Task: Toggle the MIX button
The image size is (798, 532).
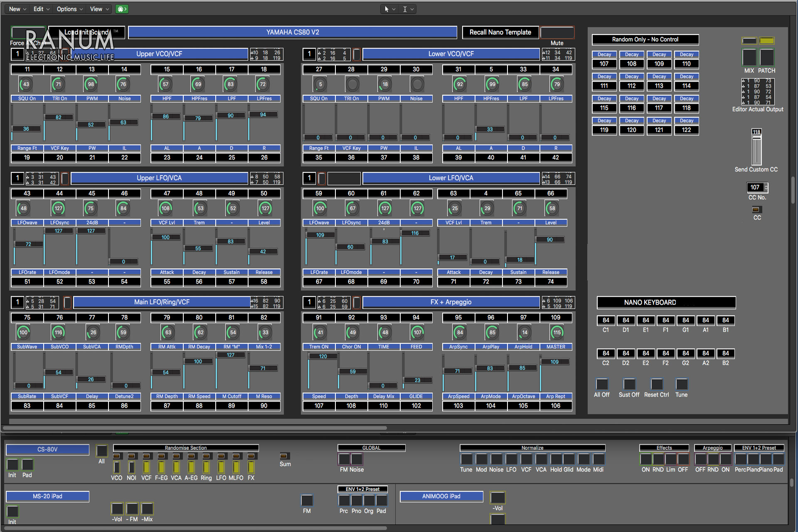Action: (x=749, y=57)
